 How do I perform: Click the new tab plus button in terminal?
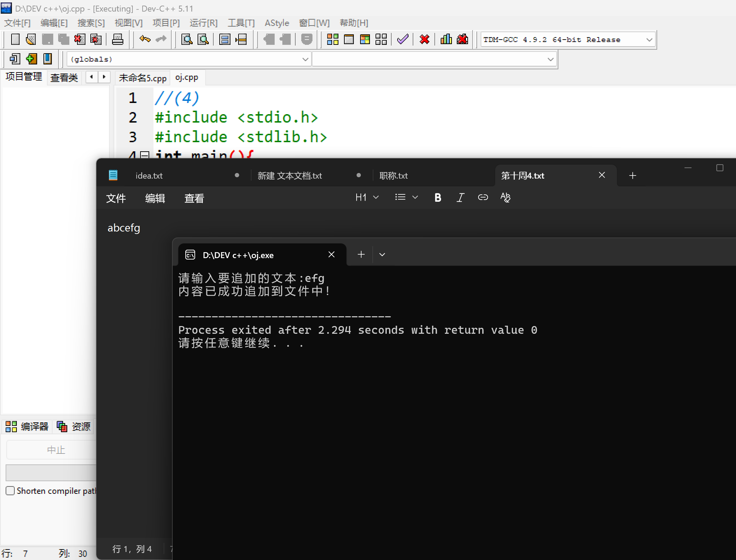click(361, 255)
